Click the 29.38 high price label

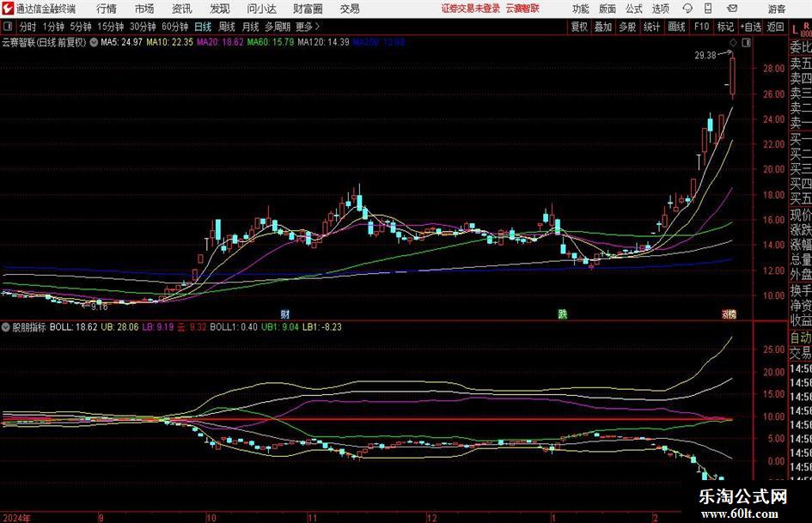click(705, 55)
